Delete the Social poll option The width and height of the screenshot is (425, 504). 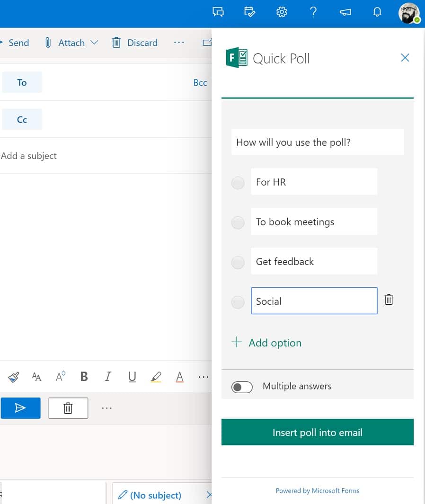coord(389,299)
